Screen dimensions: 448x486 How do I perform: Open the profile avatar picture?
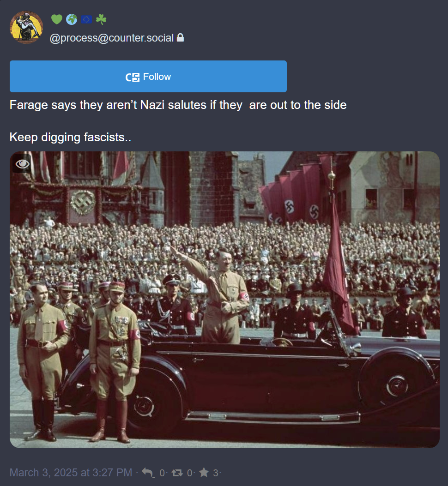[x=26, y=27]
